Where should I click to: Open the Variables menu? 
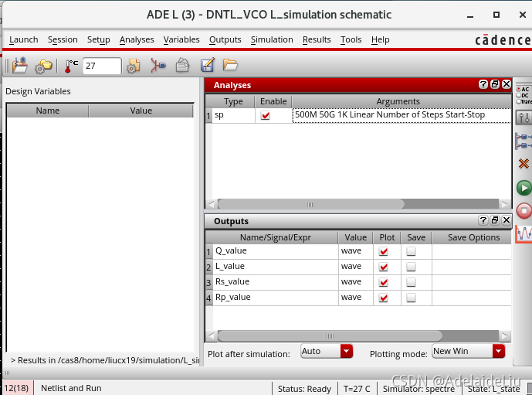(181, 39)
